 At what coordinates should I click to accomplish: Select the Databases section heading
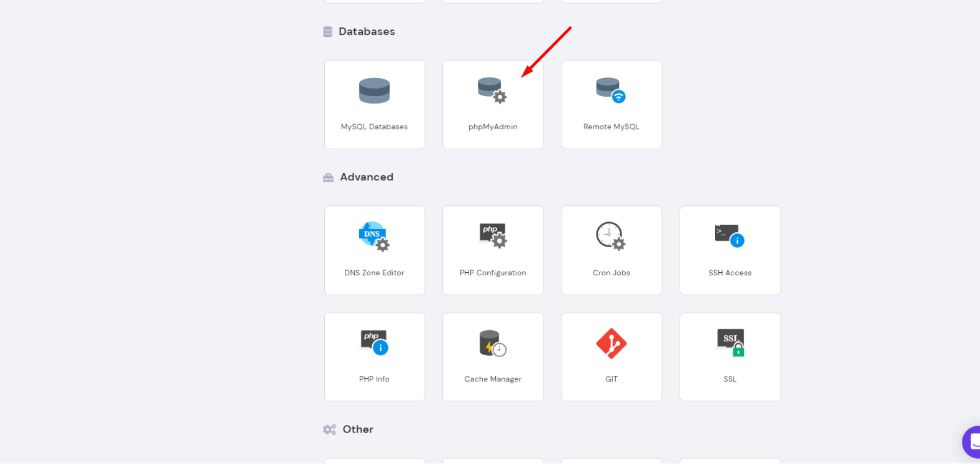[x=367, y=31]
